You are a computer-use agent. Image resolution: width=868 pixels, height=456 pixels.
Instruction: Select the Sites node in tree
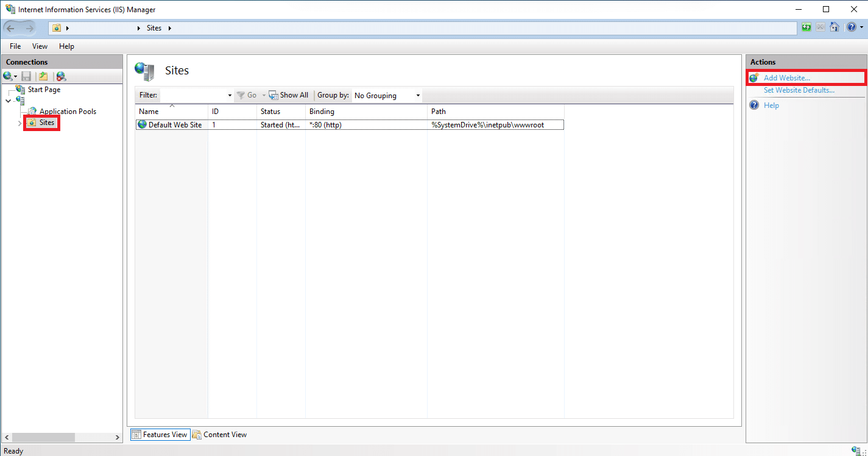tap(46, 123)
